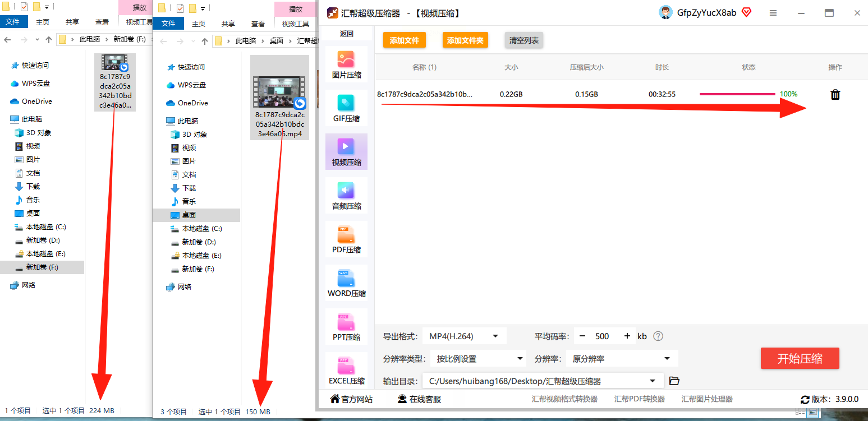Browse output folder via folder icon
The height and width of the screenshot is (421, 868).
click(x=674, y=381)
